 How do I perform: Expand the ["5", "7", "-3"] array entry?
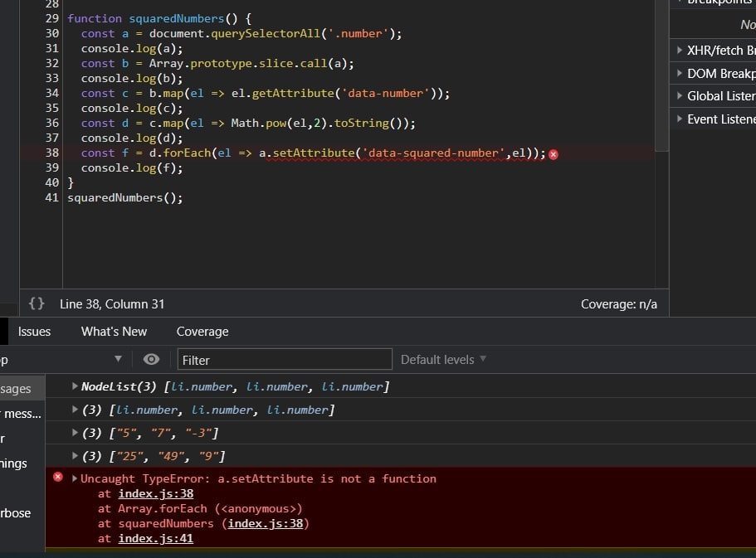[75, 432]
